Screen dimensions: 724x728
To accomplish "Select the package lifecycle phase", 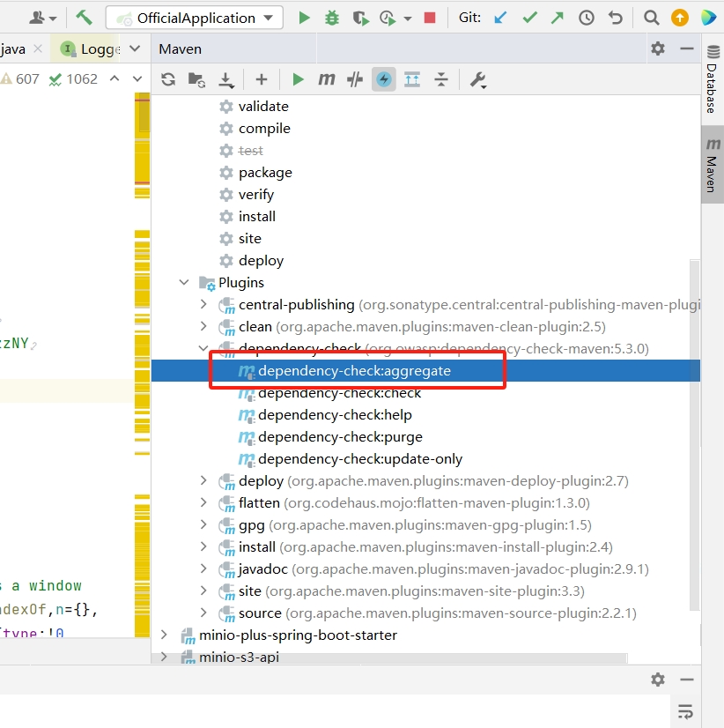I will [x=265, y=173].
